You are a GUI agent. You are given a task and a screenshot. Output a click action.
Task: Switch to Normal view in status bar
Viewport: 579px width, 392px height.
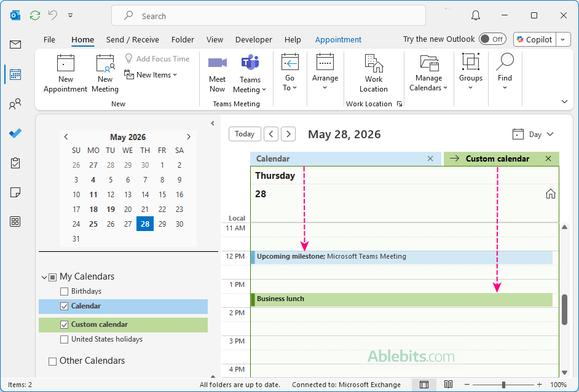pos(424,385)
